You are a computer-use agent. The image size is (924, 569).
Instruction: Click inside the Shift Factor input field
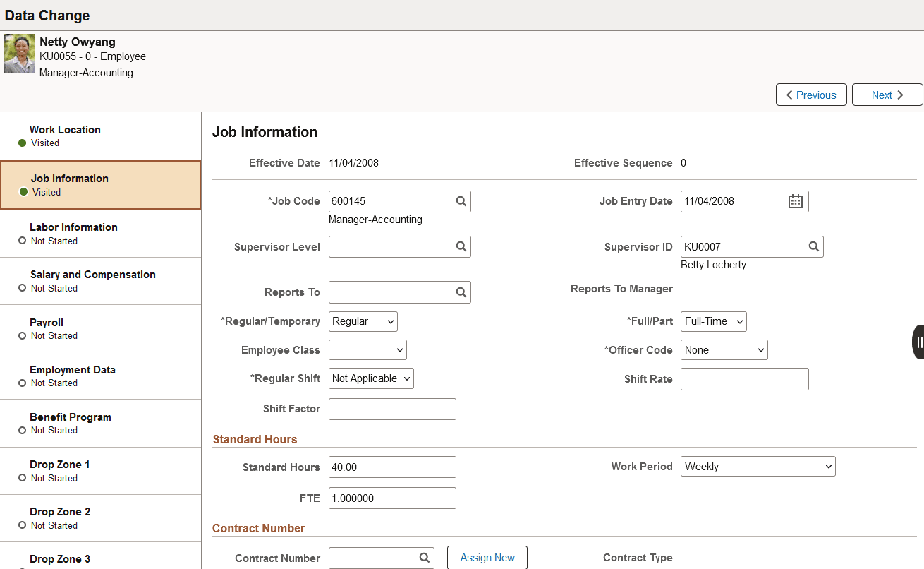392,409
